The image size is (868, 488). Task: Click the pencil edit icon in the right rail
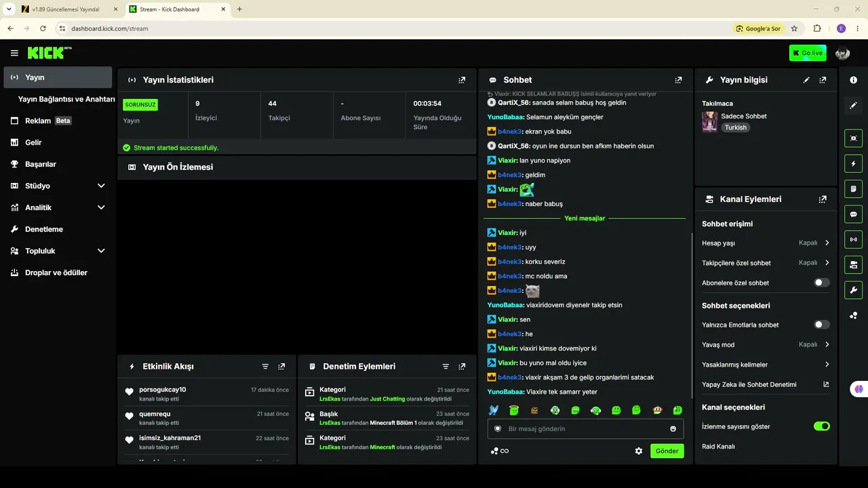(853, 105)
